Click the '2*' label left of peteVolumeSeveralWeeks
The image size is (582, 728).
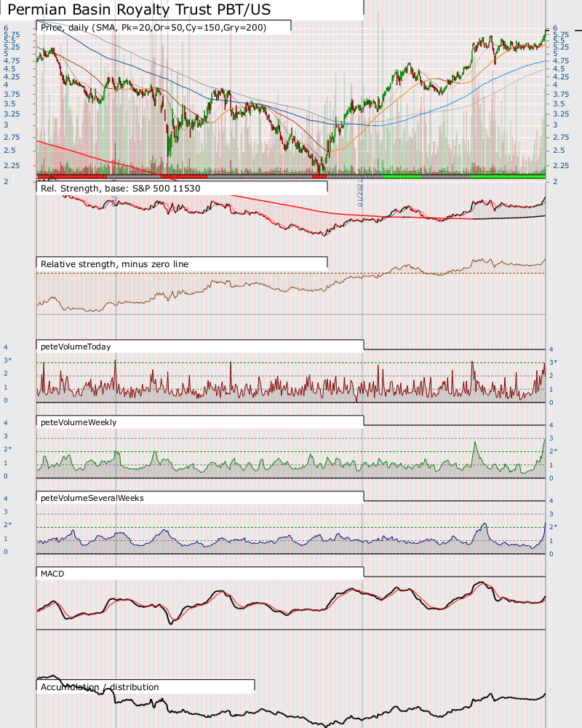pos(7,525)
